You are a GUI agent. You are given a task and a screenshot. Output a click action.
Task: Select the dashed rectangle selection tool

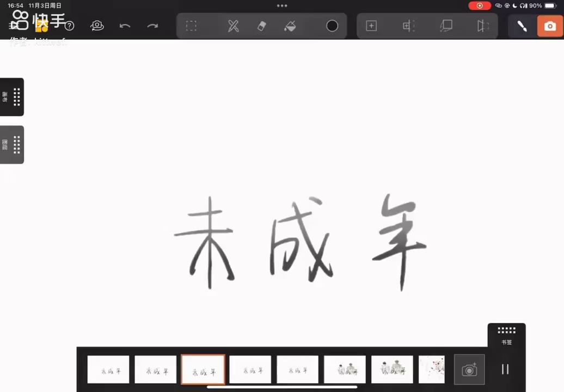(191, 26)
